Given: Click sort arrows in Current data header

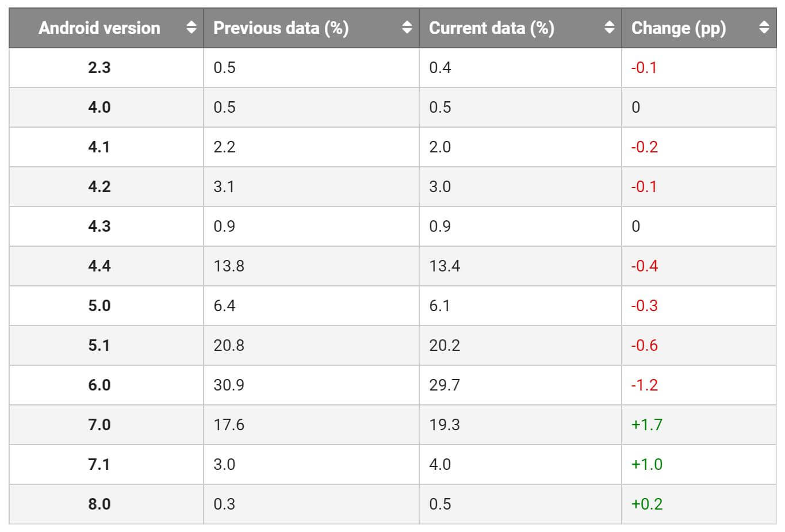Looking at the screenshot, I should pos(610,28).
